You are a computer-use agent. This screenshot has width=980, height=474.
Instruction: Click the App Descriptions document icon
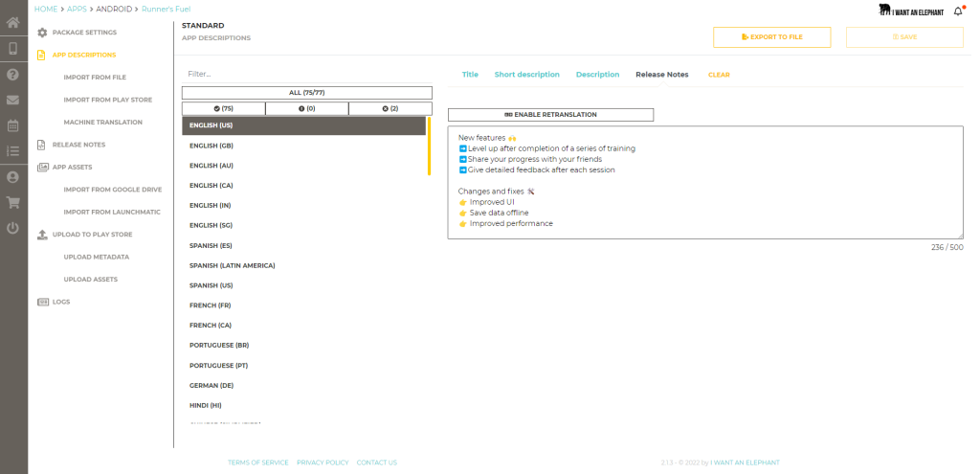pos(42,55)
